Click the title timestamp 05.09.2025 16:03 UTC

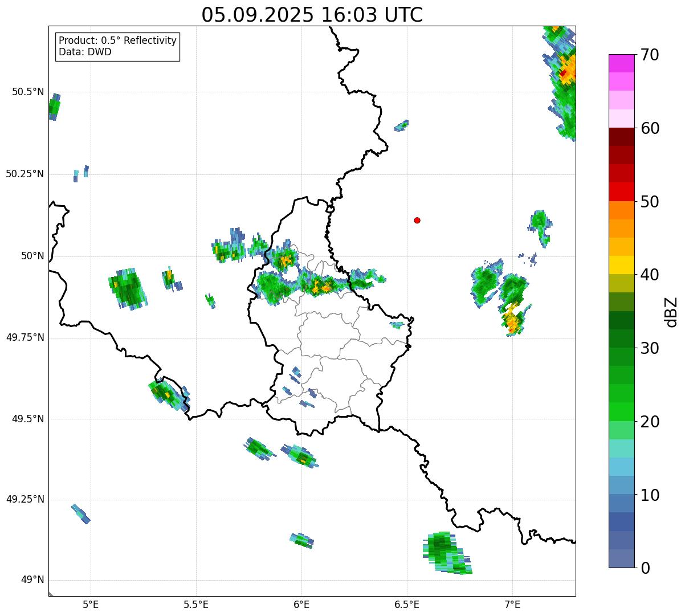click(312, 15)
